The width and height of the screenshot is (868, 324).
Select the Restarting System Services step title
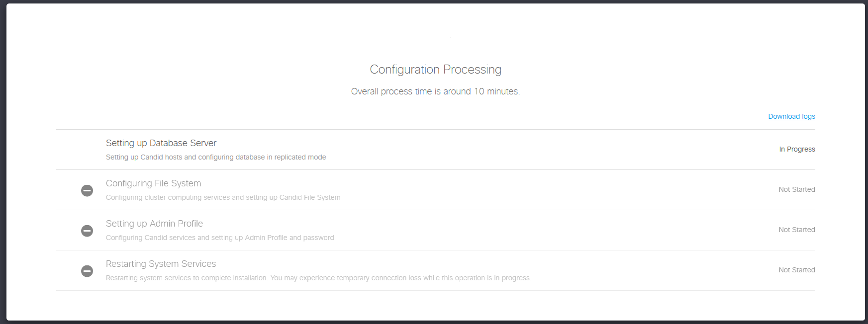[161, 264]
